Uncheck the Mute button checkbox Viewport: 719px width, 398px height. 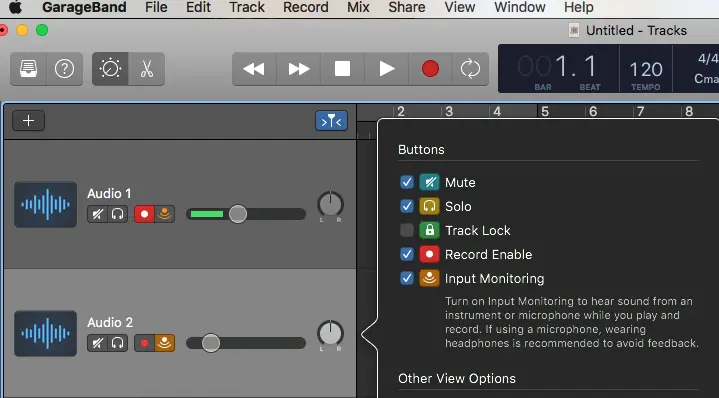coord(407,182)
